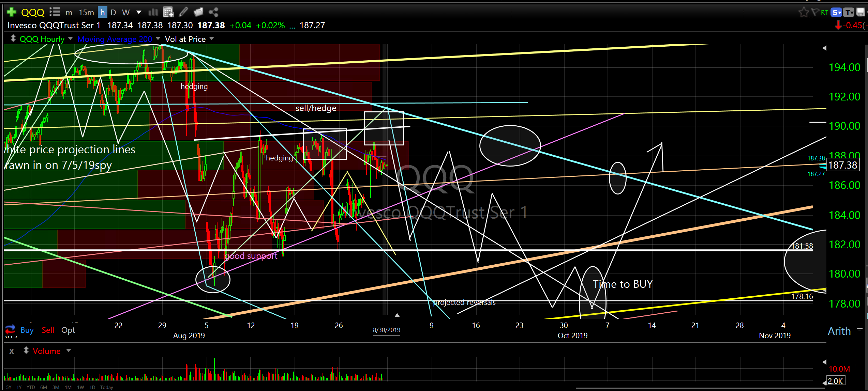The height and width of the screenshot is (391, 868).
Task: Expand the Vol at Price dropdown arrow
Action: coord(212,39)
